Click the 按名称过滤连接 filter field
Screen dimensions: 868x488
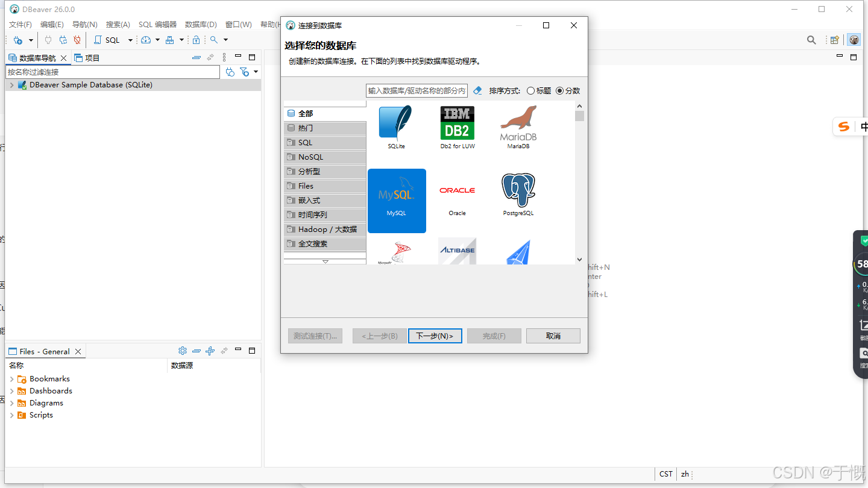click(x=113, y=72)
